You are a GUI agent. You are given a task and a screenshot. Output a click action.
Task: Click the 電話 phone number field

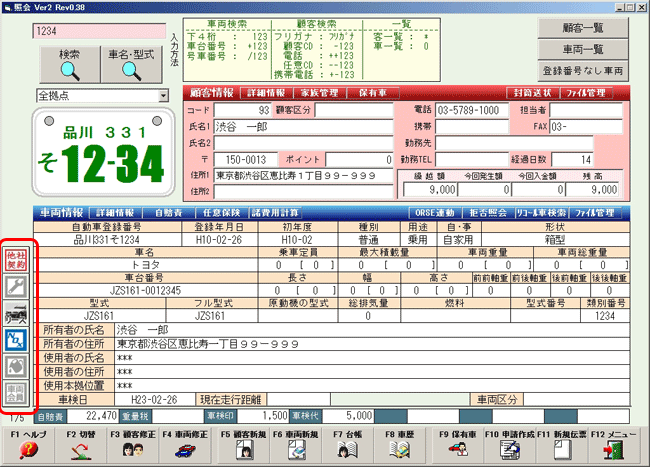click(479, 108)
